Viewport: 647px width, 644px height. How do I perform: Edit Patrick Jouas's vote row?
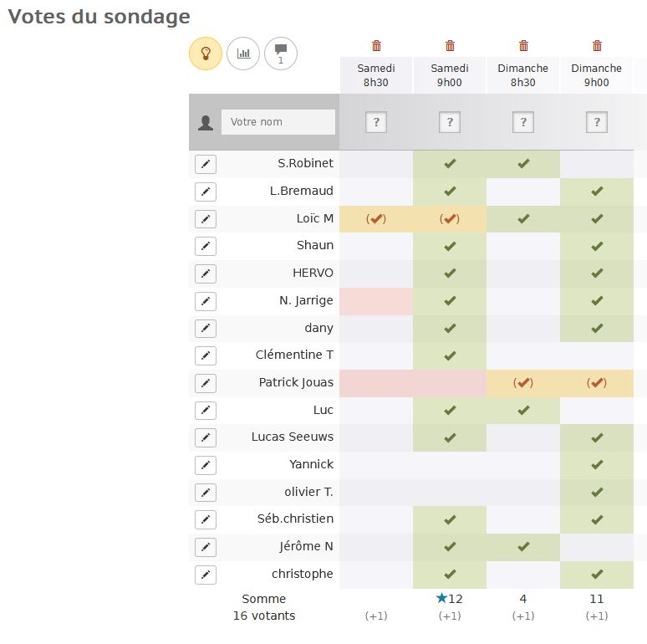(x=206, y=383)
